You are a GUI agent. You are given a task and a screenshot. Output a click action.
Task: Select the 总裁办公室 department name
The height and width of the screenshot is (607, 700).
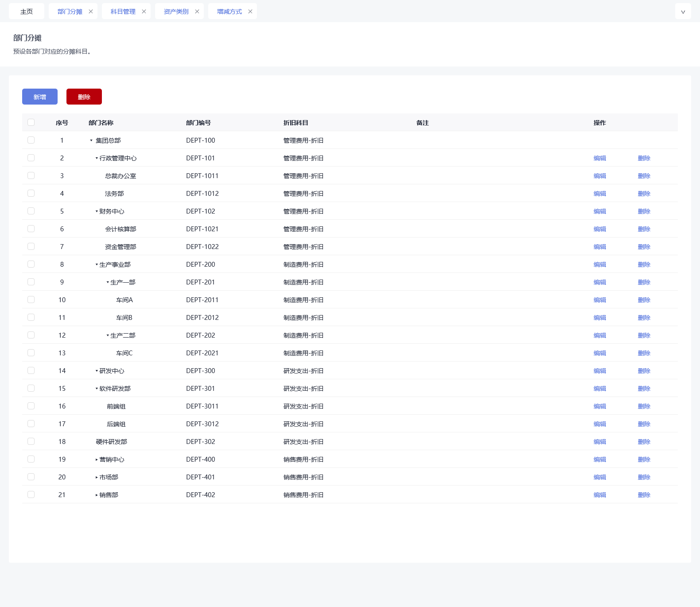pos(121,176)
